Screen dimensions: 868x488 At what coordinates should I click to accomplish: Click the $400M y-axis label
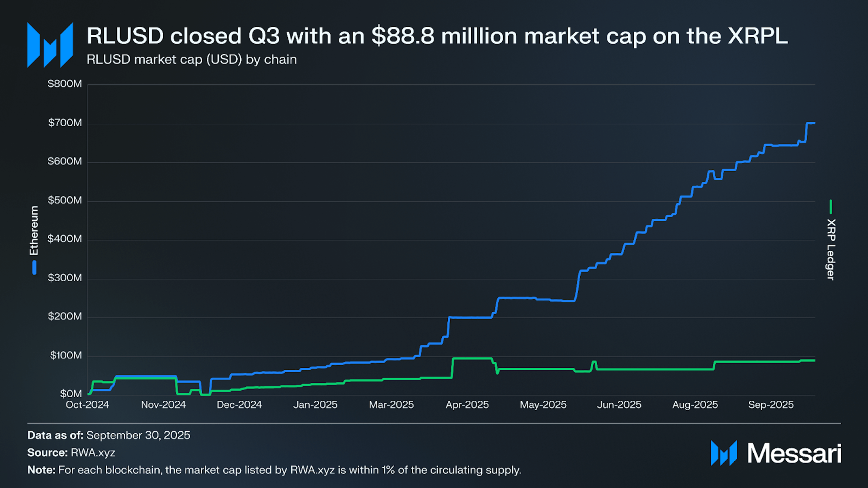(x=65, y=239)
